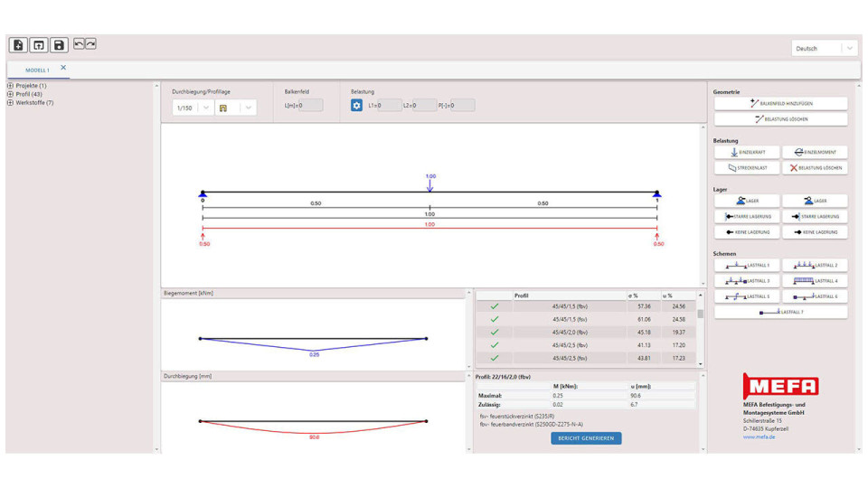Click the new file icon

[x=18, y=45]
